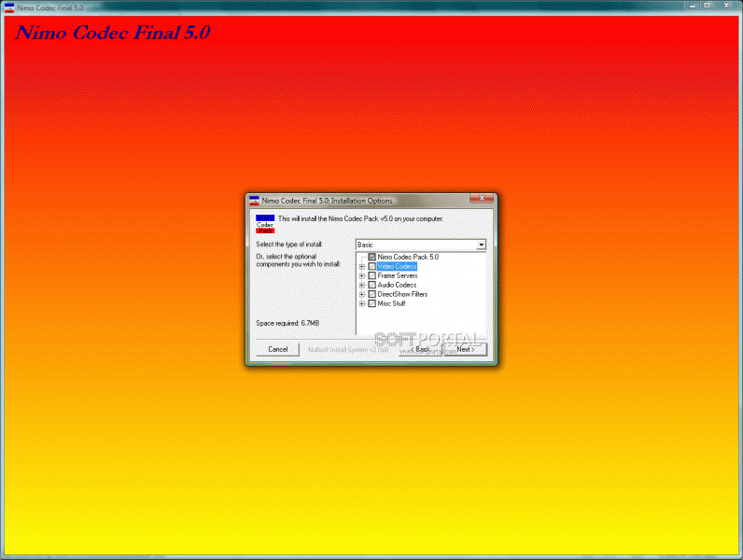Click the 'Select the type of install' label
The image size is (743, 560).
pyautogui.click(x=289, y=245)
